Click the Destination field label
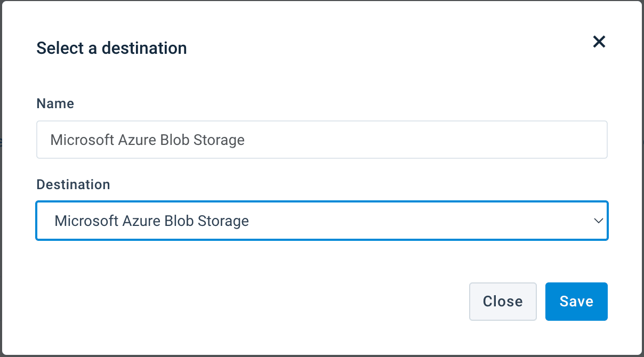Viewport: 644px width, 357px height. [73, 184]
